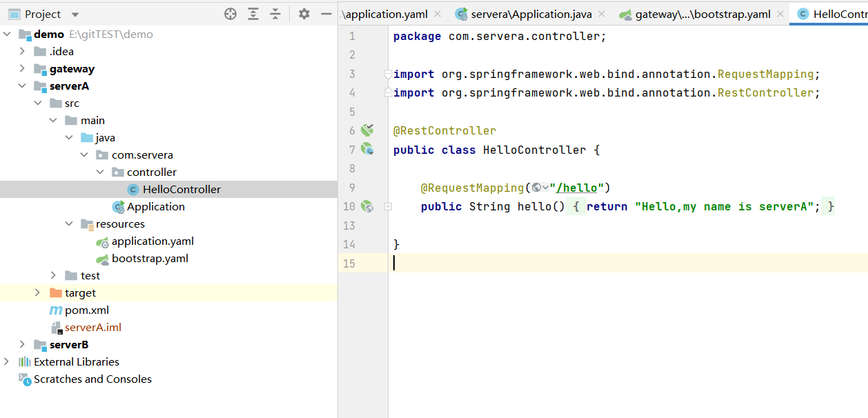Viewport: 868px width, 418px height.
Task: Collapse the demo root folder
Action: coord(7,34)
